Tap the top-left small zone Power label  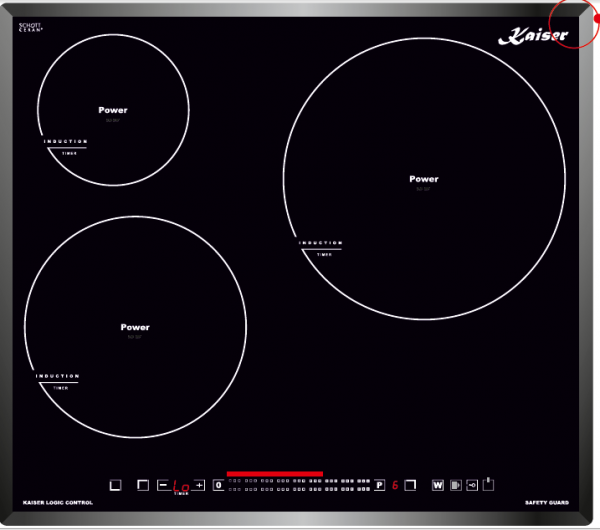[x=113, y=110]
